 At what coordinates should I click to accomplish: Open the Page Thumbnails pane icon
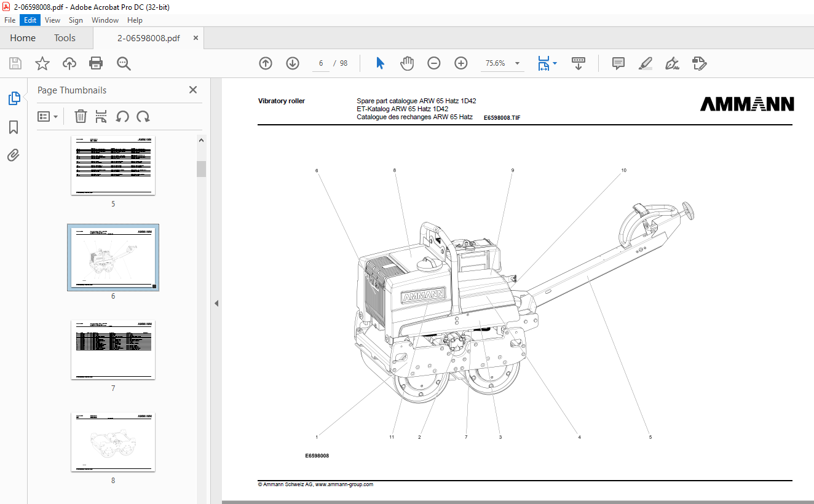point(14,98)
